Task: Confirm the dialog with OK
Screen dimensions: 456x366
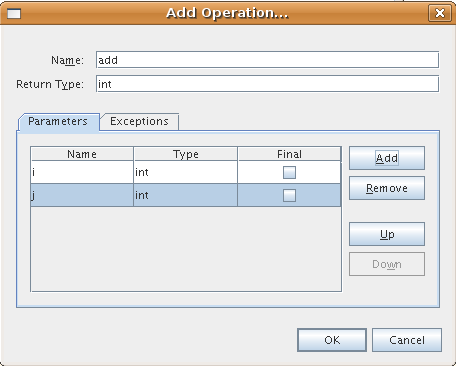Action: tap(332, 340)
